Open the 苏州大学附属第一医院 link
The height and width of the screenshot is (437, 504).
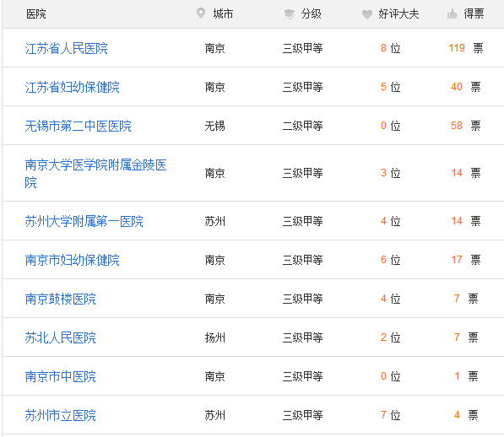click(x=84, y=221)
